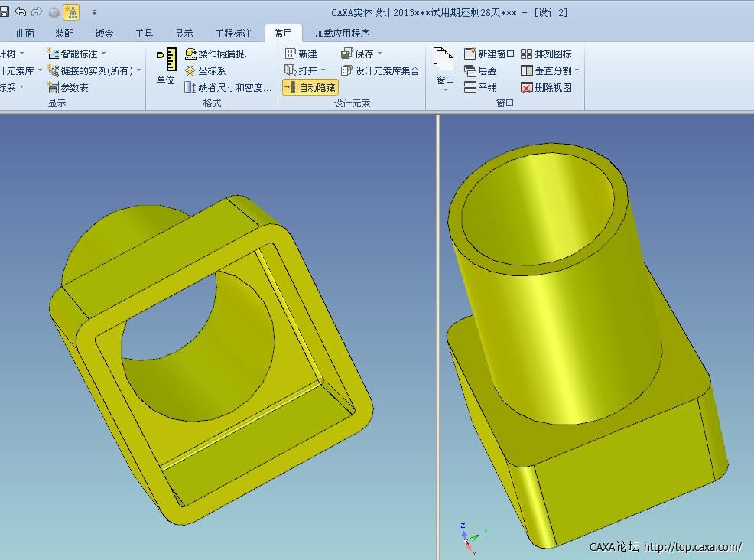Screen dimensions: 754x560
Task: Toggle 智能标注 smart annotation display
Action: (53, 54)
